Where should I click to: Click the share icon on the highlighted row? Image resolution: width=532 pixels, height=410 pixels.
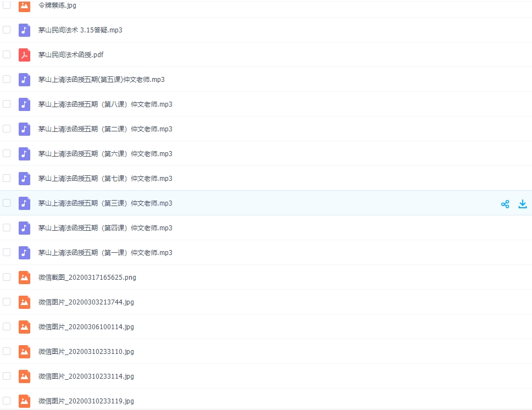coord(505,204)
